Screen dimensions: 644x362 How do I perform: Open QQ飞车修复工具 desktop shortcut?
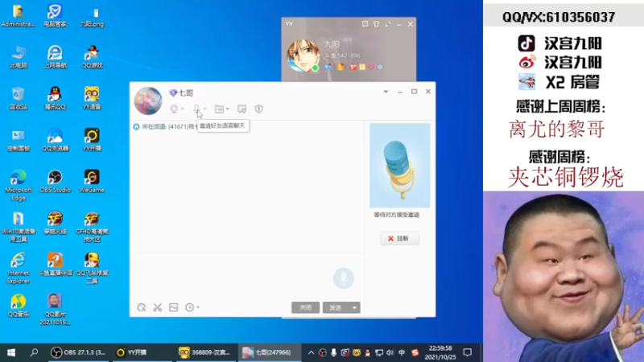coord(92,269)
